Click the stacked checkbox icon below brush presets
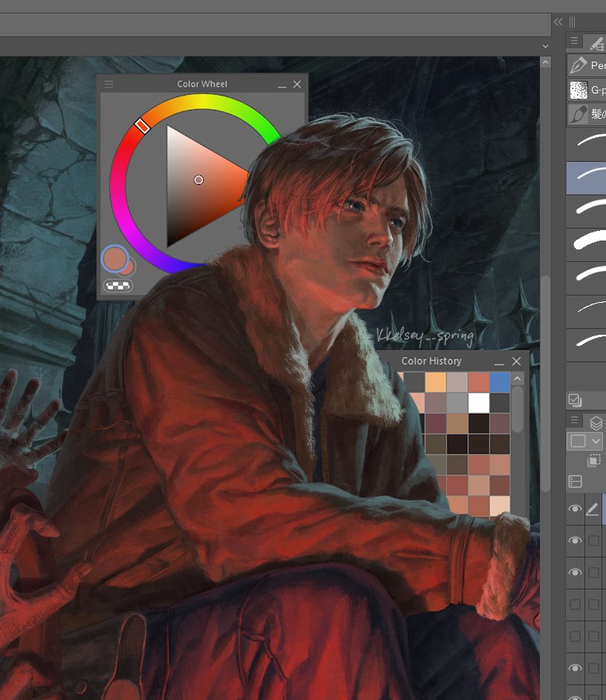 [576, 400]
